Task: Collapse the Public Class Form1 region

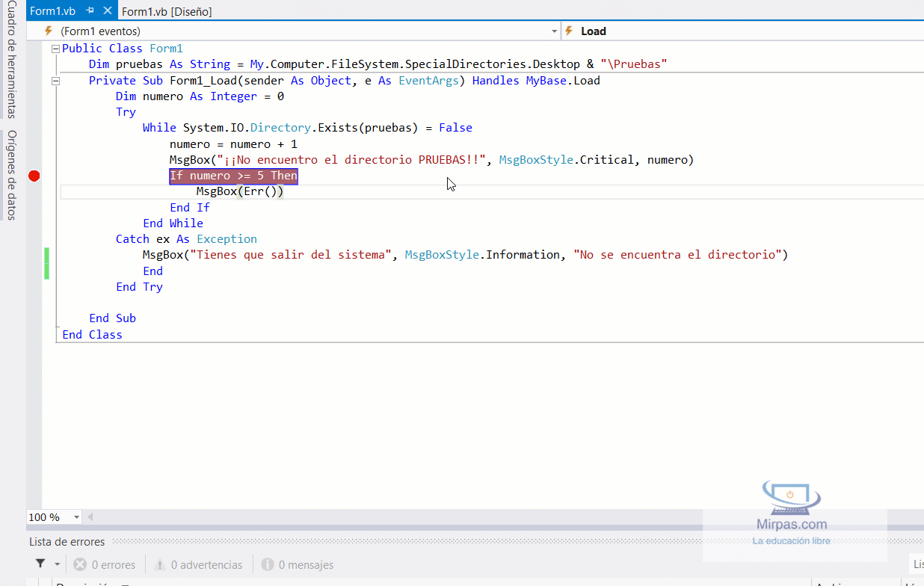Action: tap(55, 49)
